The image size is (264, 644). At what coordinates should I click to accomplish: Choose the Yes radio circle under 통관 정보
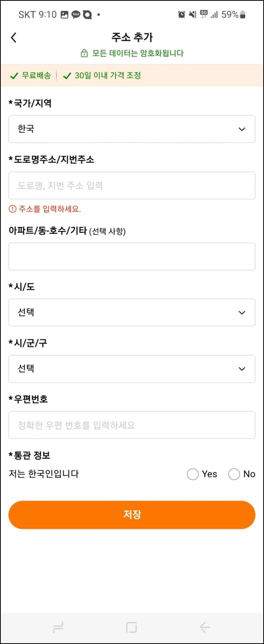point(192,474)
